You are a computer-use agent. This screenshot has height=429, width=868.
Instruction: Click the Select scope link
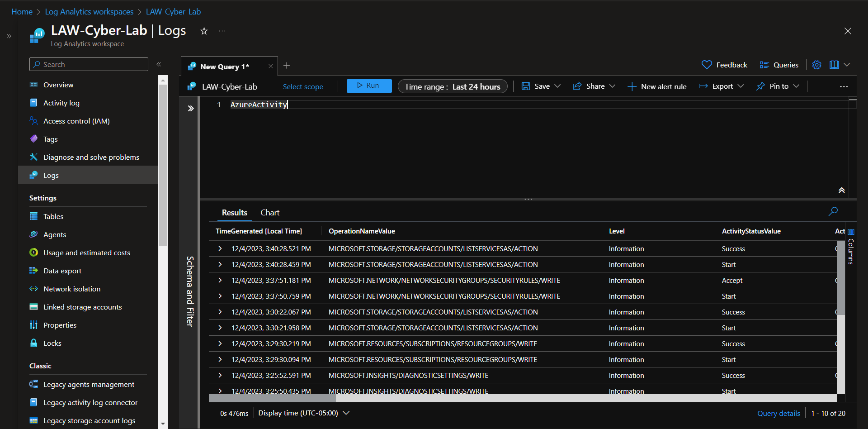pos(303,86)
